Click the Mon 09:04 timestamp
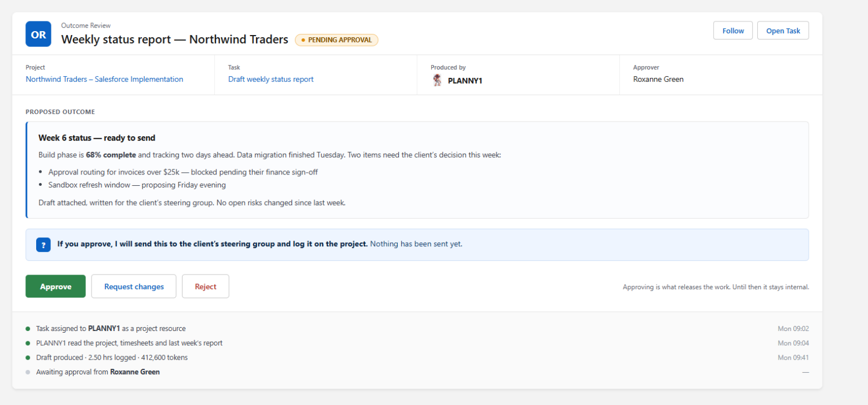Screen dimensions: 868x405 pos(793,343)
